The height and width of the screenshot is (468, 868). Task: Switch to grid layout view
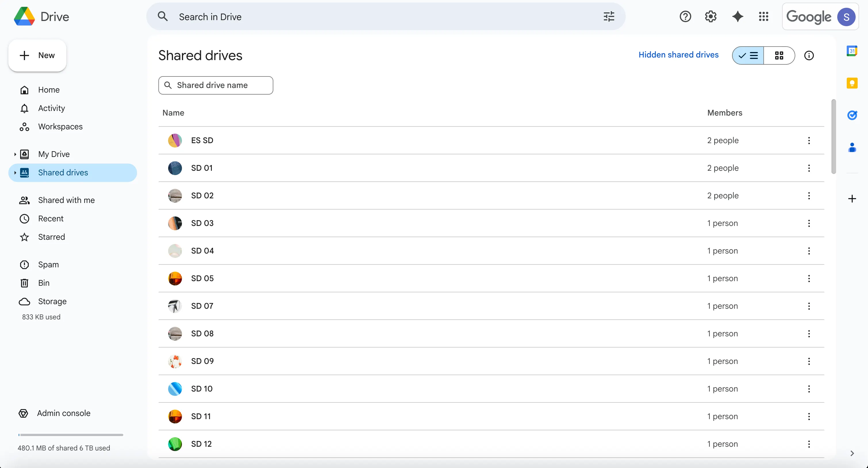[x=779, y=55]
